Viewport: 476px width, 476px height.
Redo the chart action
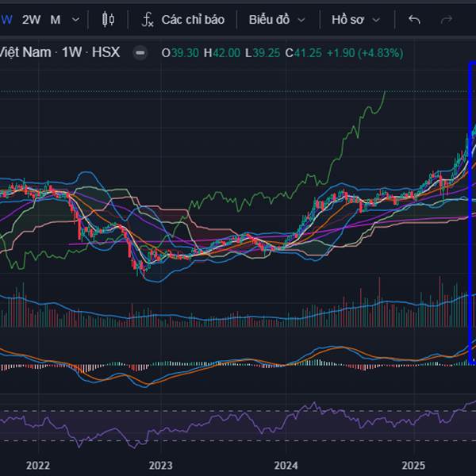(x=446, y=20)
